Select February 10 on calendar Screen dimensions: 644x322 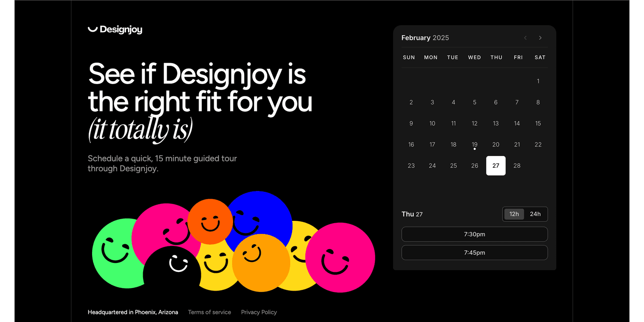(x=432, y=123)
